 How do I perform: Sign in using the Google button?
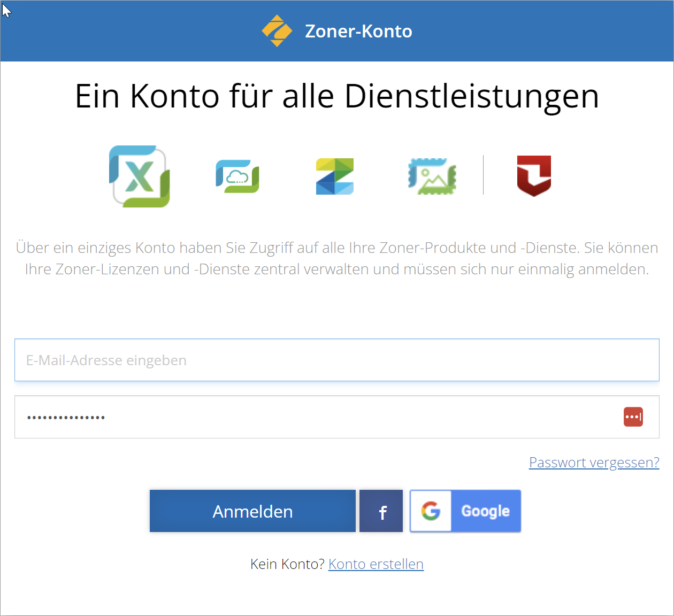(x=465, y=511)
